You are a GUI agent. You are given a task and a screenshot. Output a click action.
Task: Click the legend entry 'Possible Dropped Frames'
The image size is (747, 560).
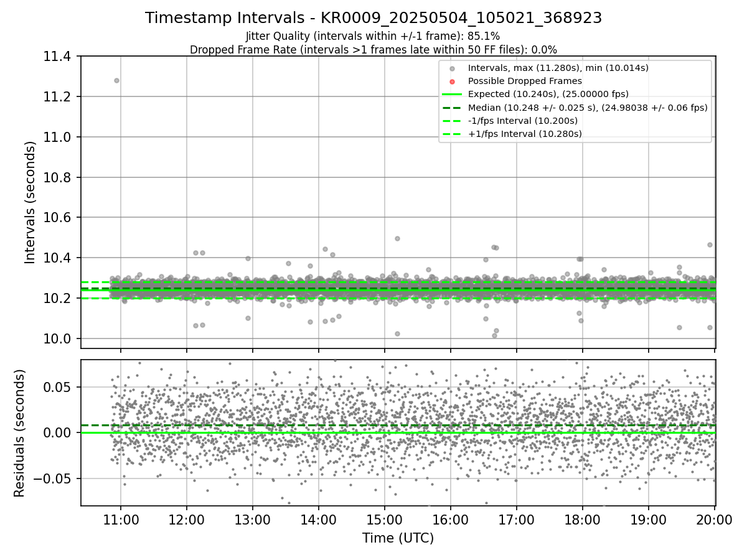525,81
